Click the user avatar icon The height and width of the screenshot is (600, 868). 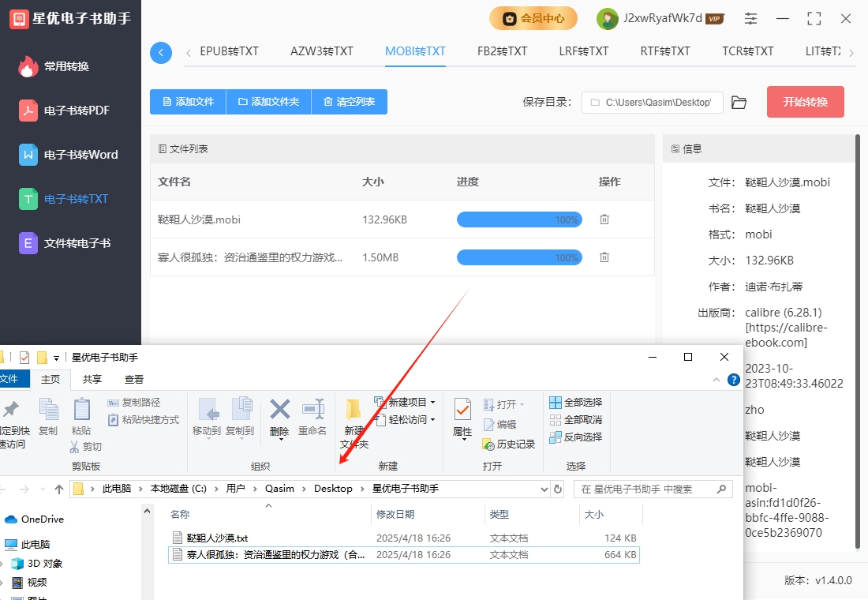608,19
